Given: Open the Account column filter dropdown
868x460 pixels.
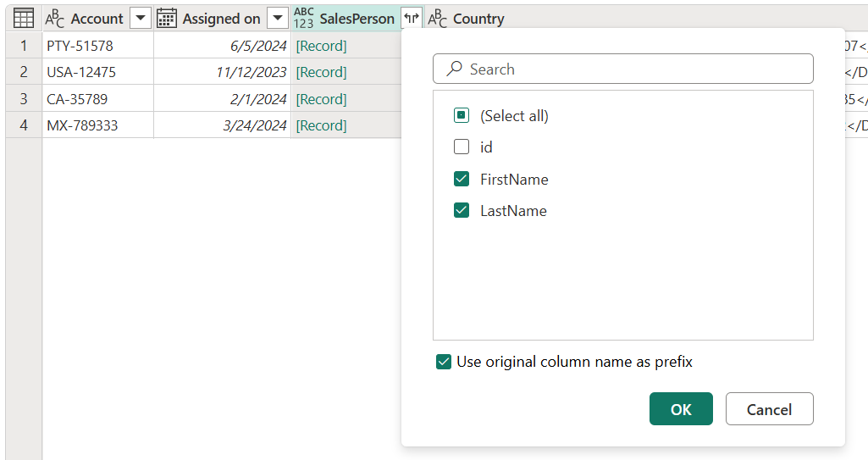Looking at the screenshot, I should tap(141, 19).
